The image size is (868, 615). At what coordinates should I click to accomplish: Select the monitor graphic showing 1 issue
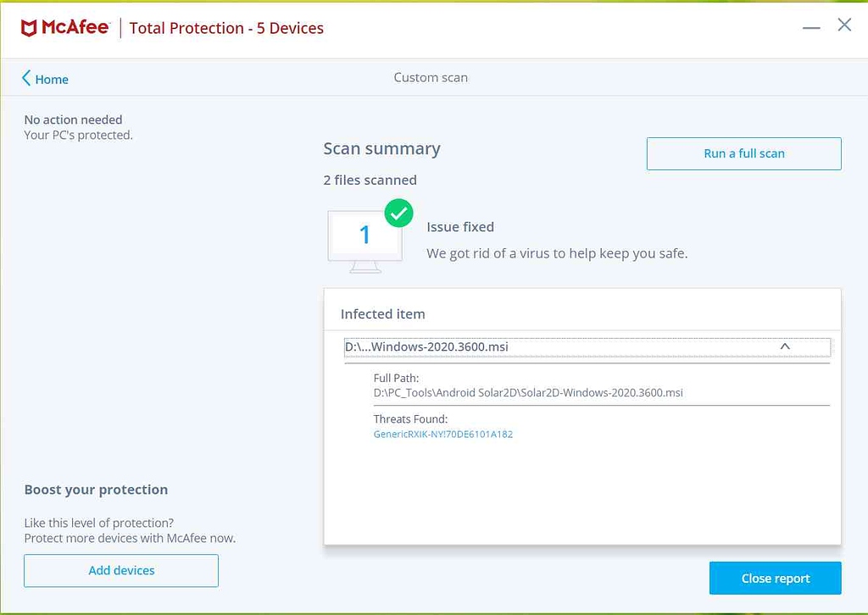pos(366,238)
